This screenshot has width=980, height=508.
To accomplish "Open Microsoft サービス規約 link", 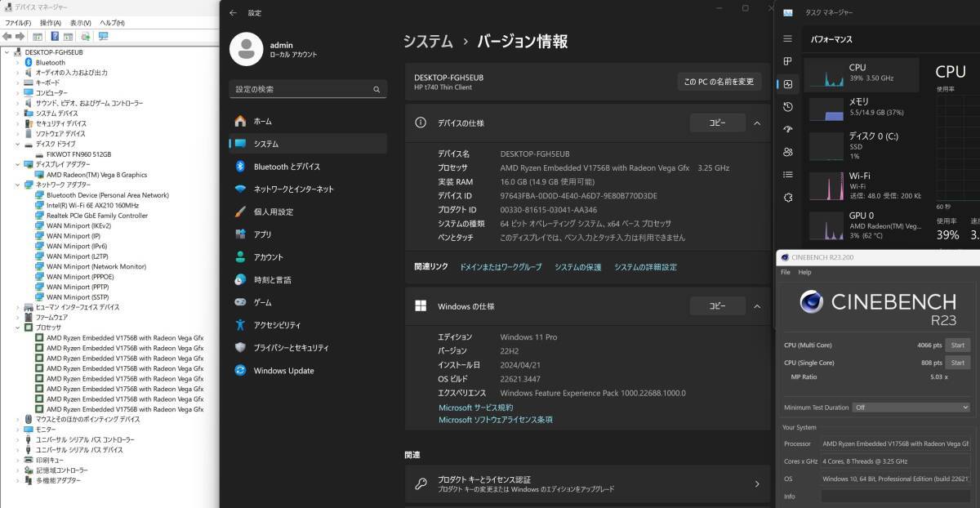I will tap(475, 408).
